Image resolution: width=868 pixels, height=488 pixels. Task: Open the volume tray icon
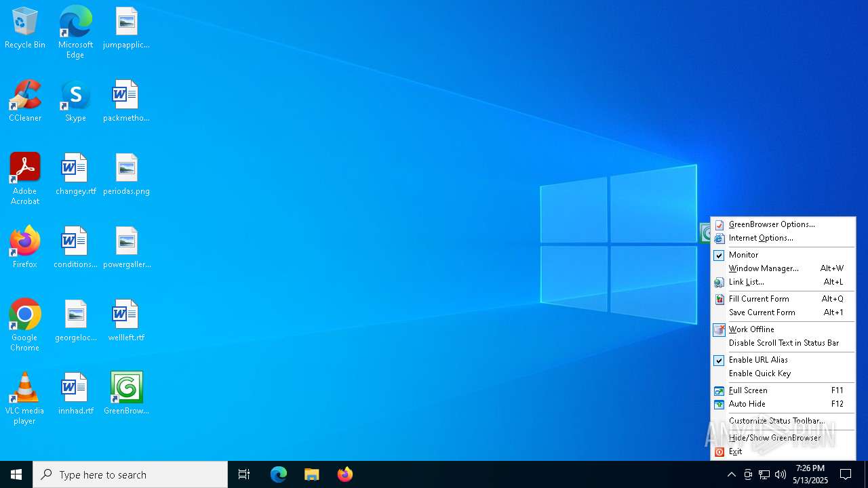click(x=781, y=474)
